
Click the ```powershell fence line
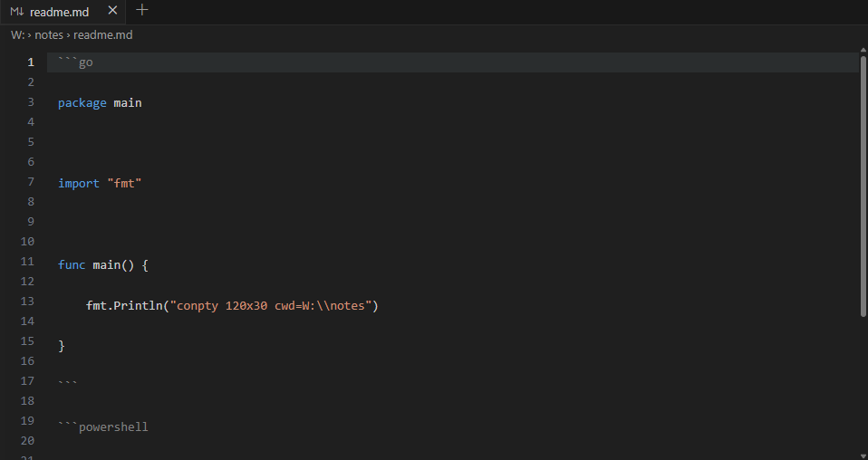point(103,426)
